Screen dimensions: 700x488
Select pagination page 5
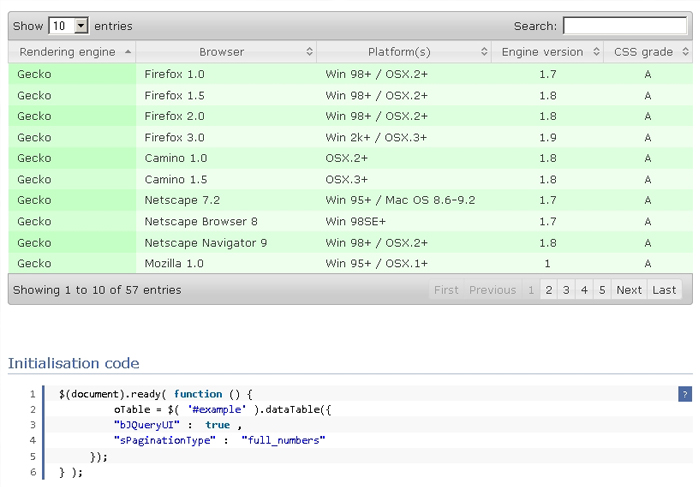(602, 290)
